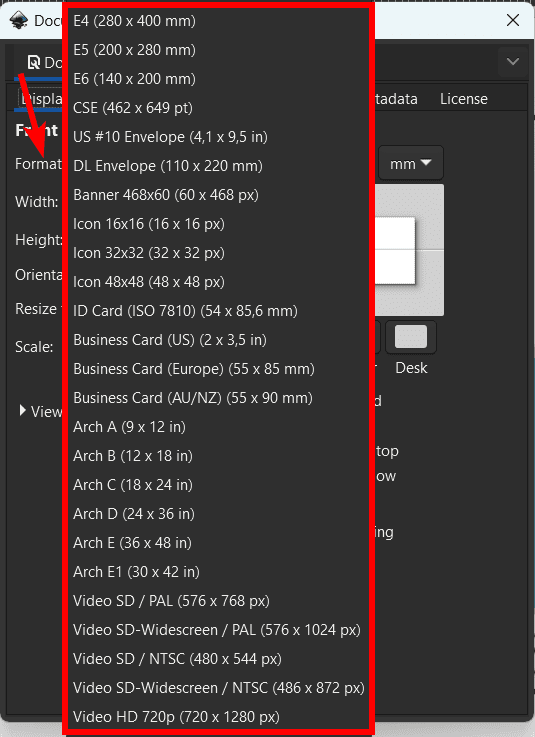Open the mm units dropdown
Screen dimensions: 535x737
click(x=410, y=164)
